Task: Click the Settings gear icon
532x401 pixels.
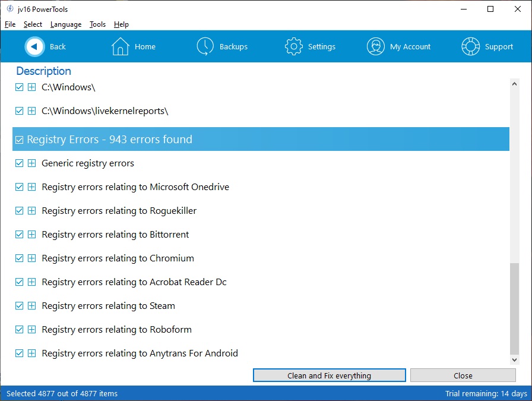Action: 293,46
